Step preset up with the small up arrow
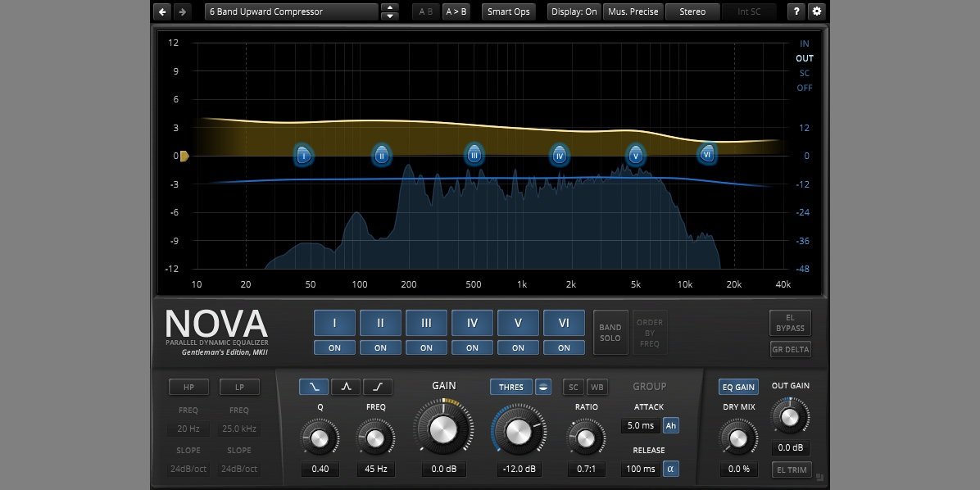 click(x=389, y=7)
